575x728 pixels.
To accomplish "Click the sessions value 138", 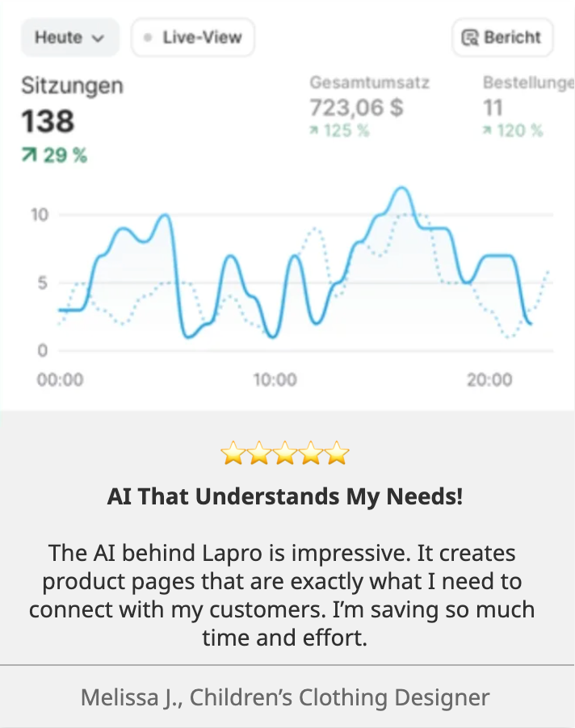I will coord(48,122).
